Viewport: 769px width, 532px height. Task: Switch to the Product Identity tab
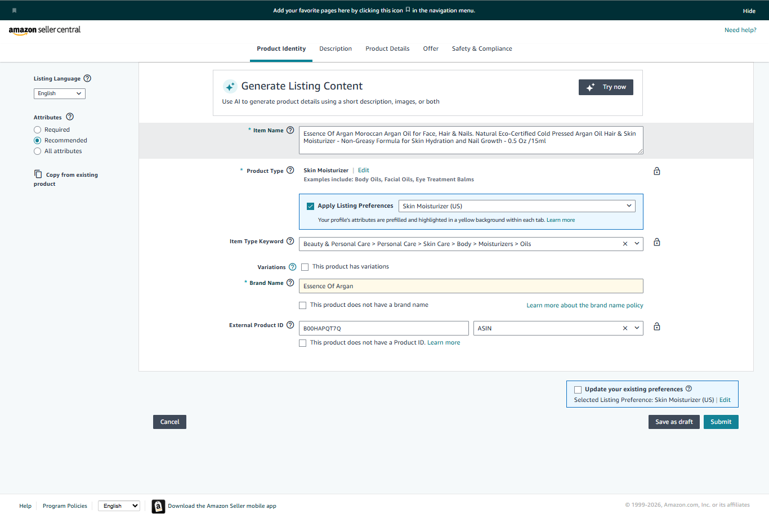tap(281, 49)
